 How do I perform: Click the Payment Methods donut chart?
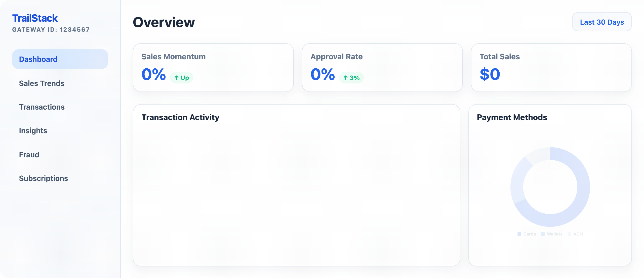click(x=550, y=187)
